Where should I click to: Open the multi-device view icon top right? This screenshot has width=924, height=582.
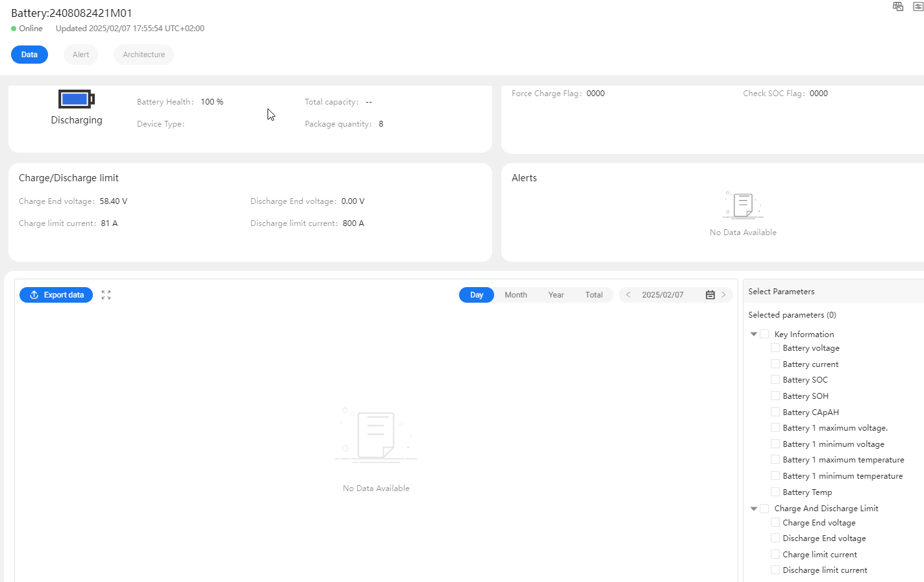(898, 6)
